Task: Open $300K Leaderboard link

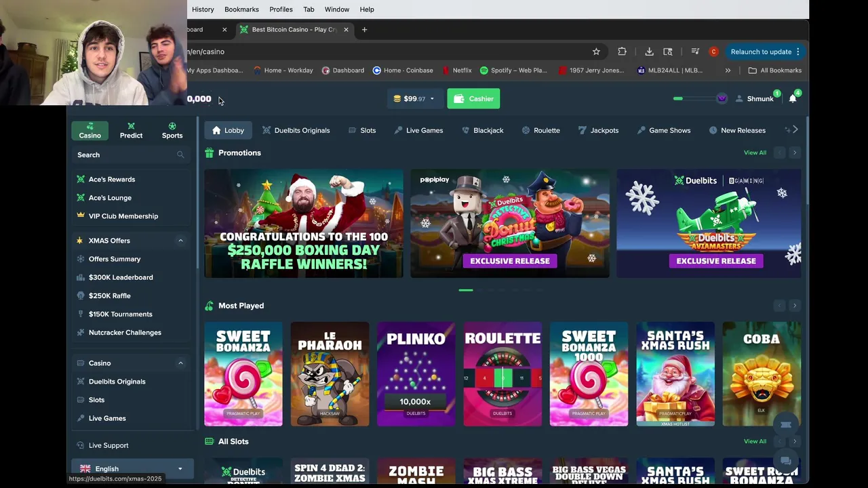Action: coord(121,277)
